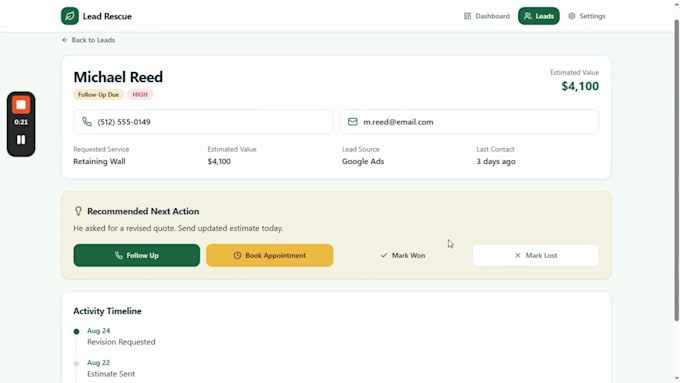The width and height of the screenshot is (680, 383).
Task: Click the Aug 24 timeline marker dot
Action: click(76, 331)
